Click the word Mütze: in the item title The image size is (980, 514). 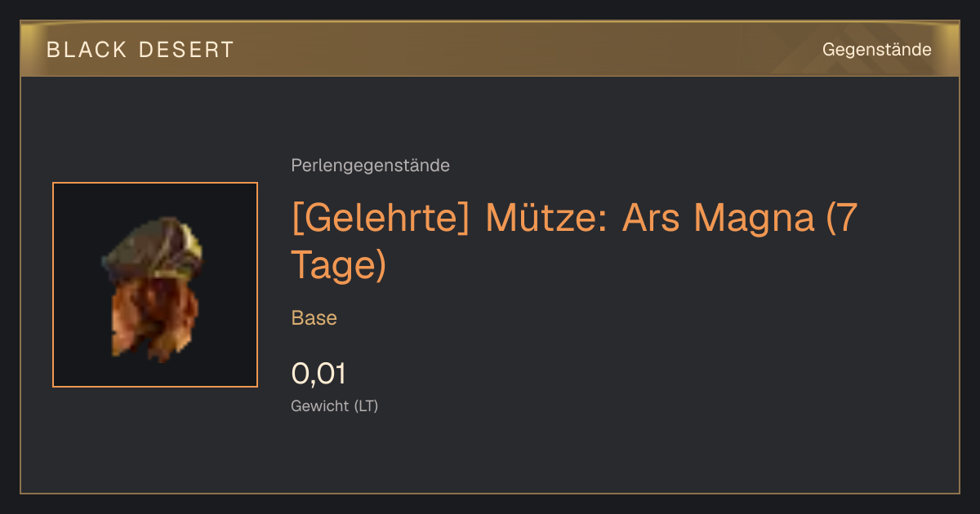point(546,219)
